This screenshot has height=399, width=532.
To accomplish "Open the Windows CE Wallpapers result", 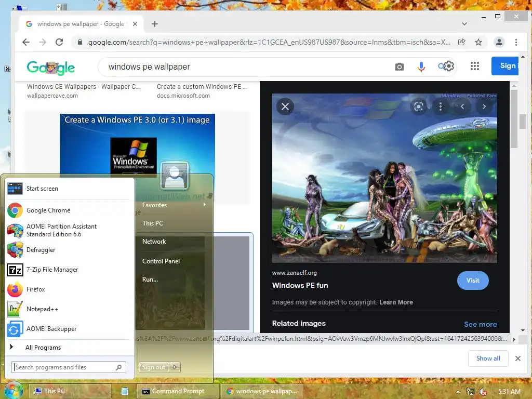I will (83, 87).
